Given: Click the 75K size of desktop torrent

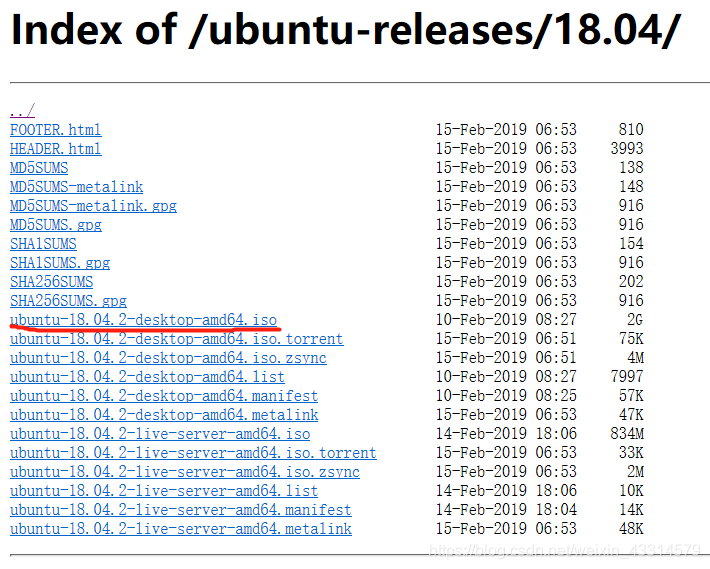Looking at the screenshot, I should 631,339.
